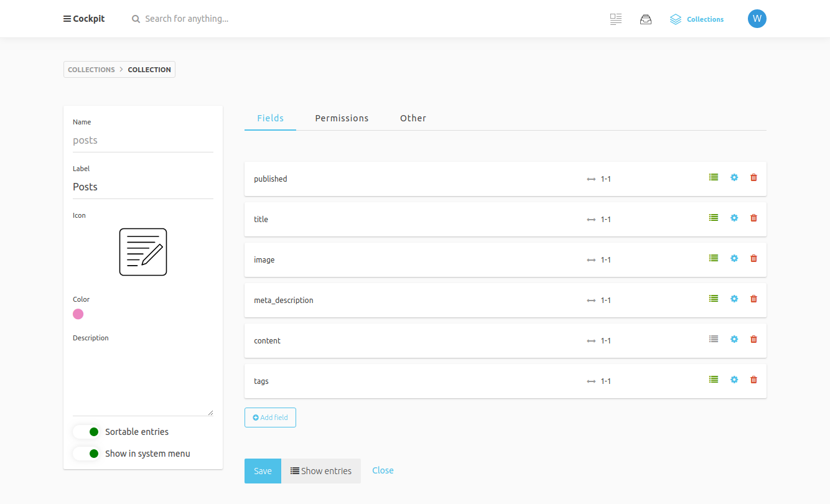Click the Add field button
This screenshot has width=830, height=504.
click(x=270, y=418)
